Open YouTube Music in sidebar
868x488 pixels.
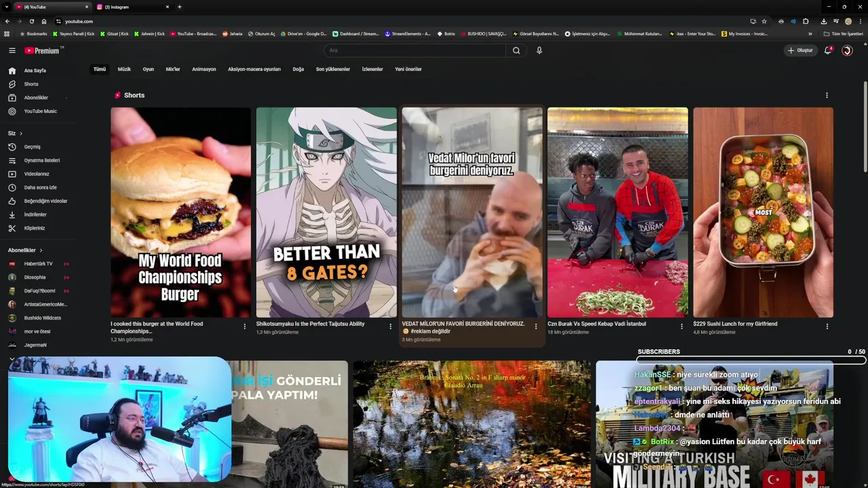click(40, 111)
